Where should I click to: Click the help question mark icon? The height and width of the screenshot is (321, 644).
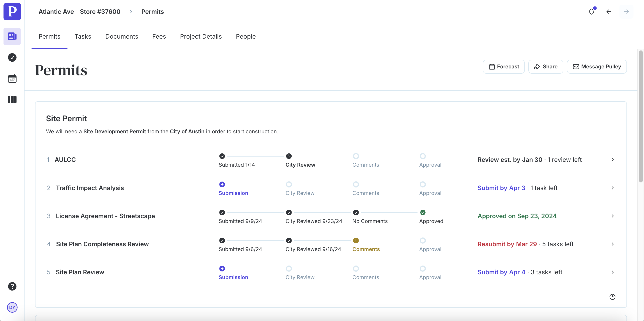click(12, 286)
